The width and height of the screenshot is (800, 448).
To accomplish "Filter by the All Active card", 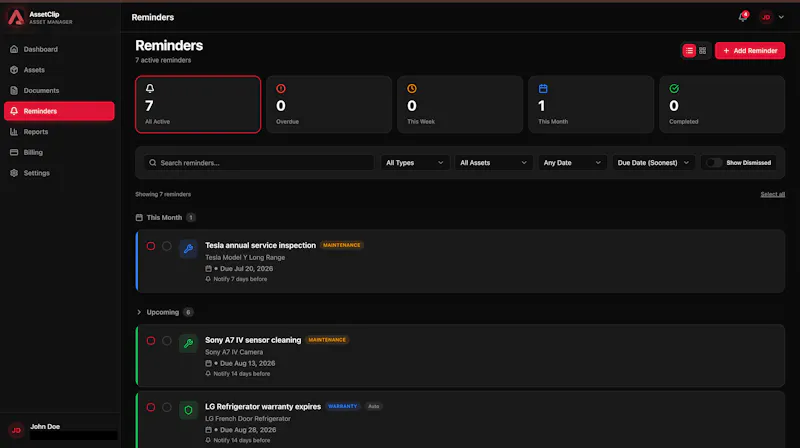I will pyautogui.click(x=198, y=104).
